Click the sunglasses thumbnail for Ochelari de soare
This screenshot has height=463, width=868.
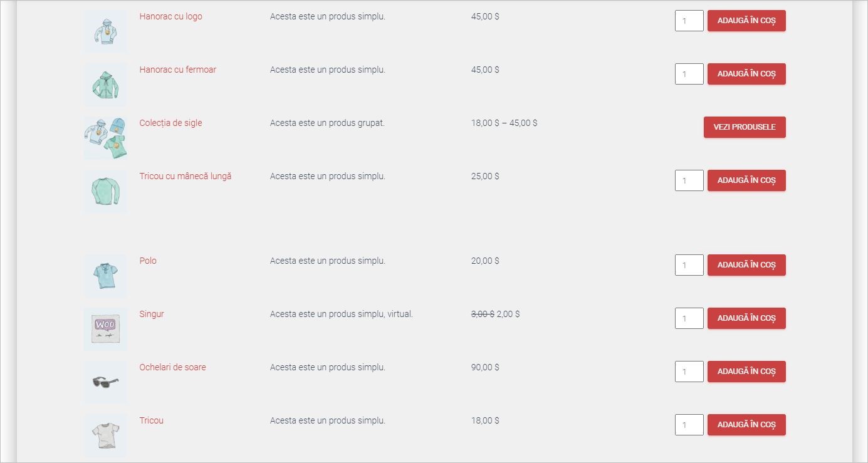point(105,382)
